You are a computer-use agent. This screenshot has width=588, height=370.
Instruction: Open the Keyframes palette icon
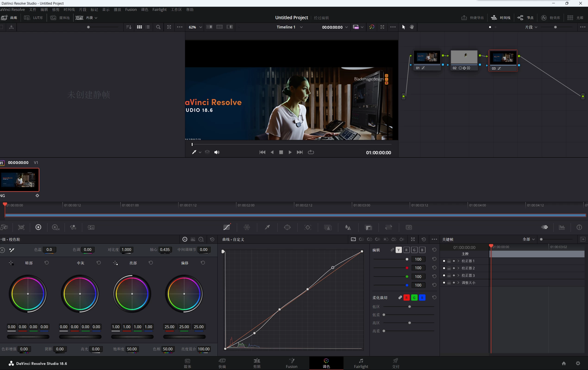pyautogui.click(x=544, y=227)
